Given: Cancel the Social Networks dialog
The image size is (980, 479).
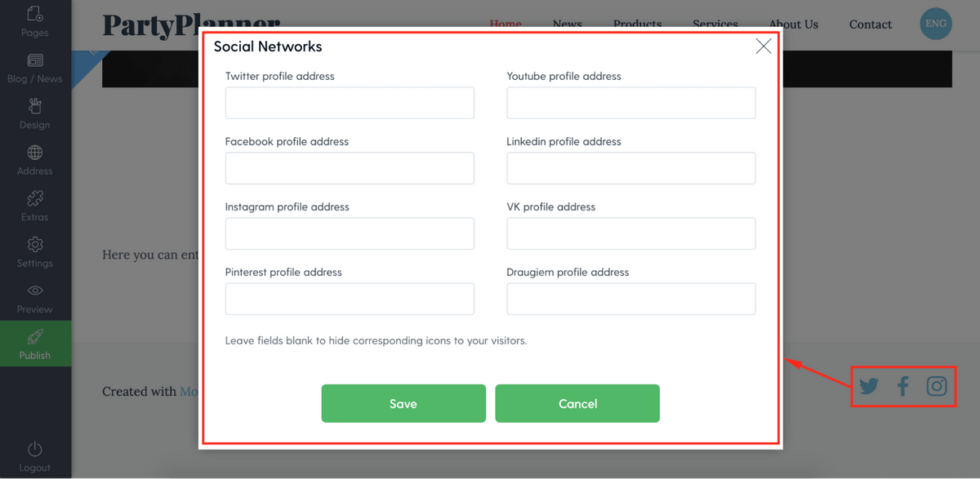Looking at the screenshot, I should click(x=577, y=403).
